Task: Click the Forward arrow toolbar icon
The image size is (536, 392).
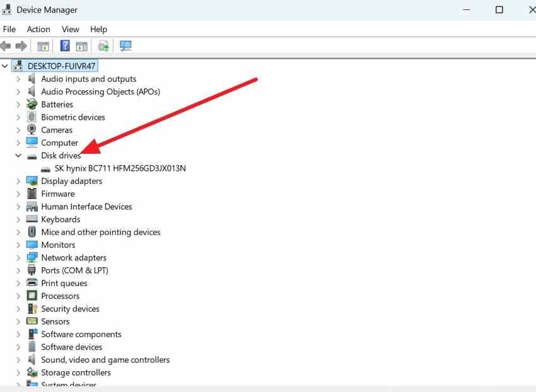Action: pyautogui.click(x=21, y=46)
